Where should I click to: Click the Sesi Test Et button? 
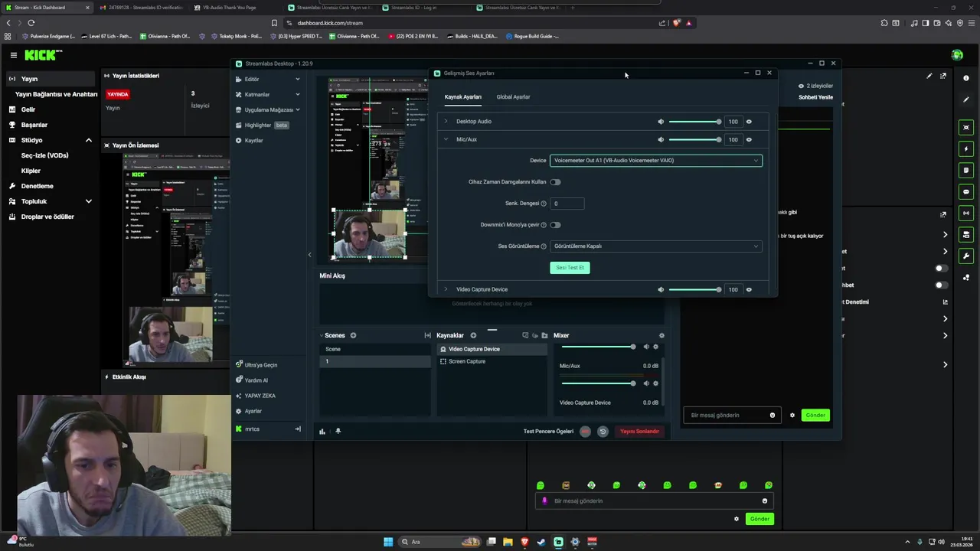(570, 268)
